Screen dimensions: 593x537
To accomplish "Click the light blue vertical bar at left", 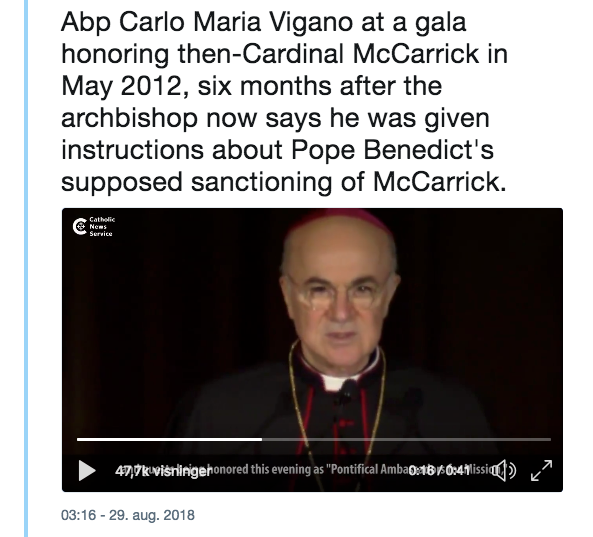I will pos(26,268).
